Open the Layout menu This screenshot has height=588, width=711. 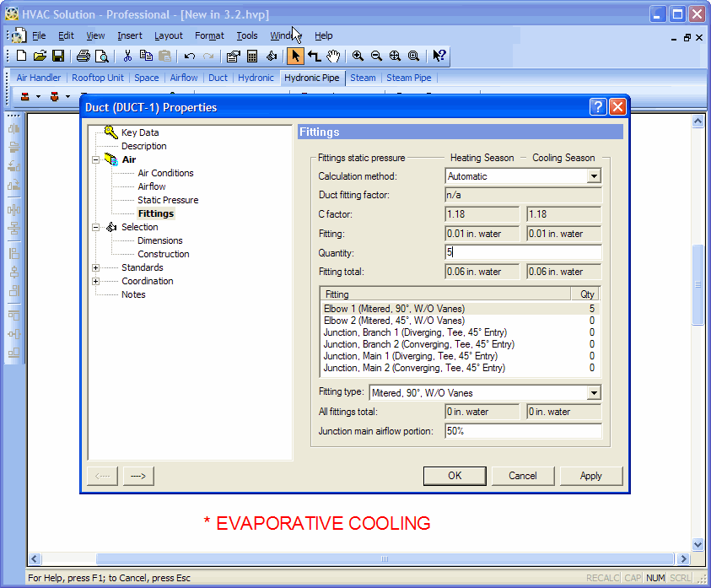point(168,35)
